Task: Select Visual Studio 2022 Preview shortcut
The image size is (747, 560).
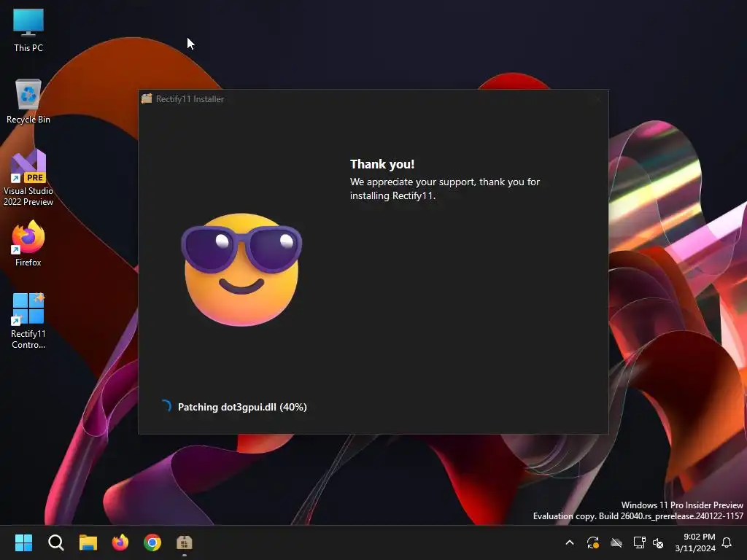Action: [x=28, y=178]
